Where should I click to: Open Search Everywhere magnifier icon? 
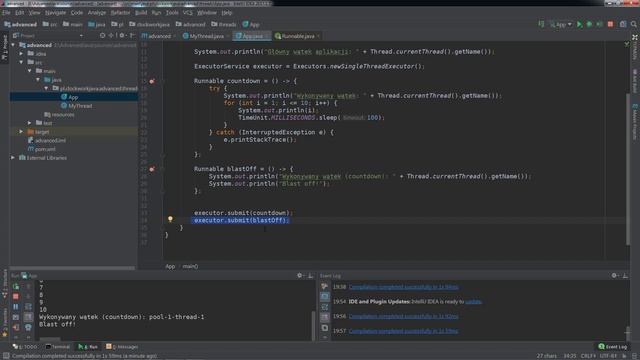coord(633,24)
